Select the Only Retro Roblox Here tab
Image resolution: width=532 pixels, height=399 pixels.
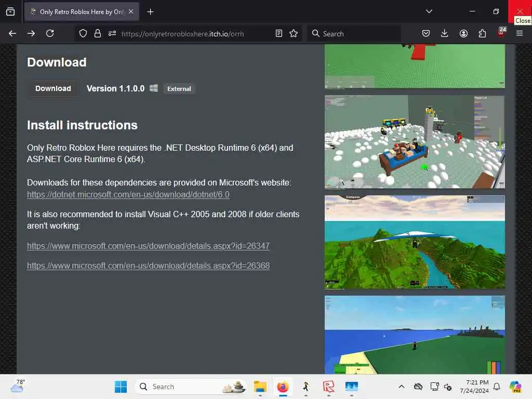point(82,12)
